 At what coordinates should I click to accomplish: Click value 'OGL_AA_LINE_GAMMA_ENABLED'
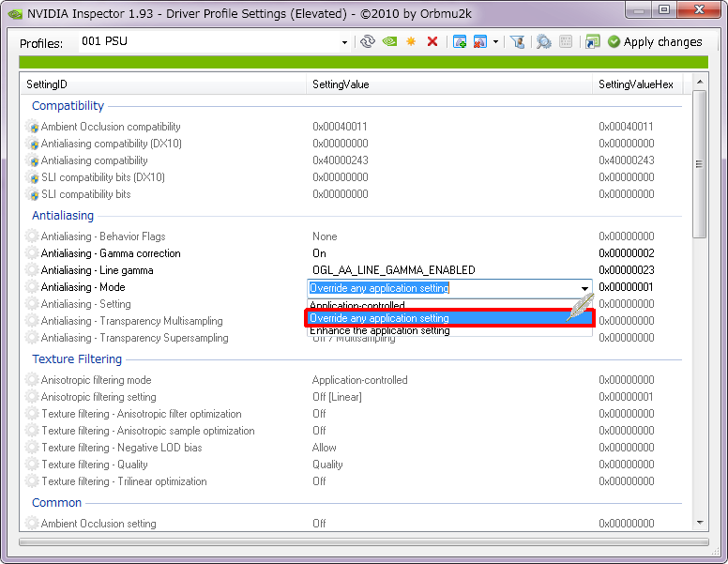tap(394, 270)
